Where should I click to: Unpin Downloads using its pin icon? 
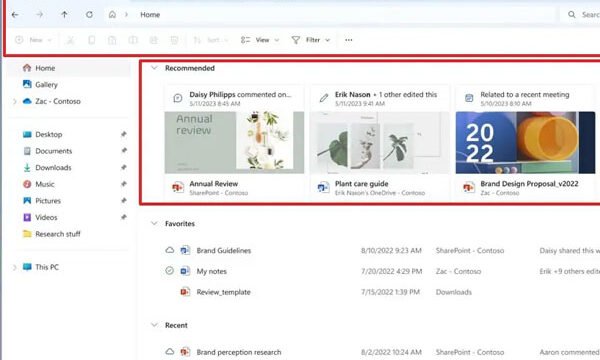(x=124, y=168)
